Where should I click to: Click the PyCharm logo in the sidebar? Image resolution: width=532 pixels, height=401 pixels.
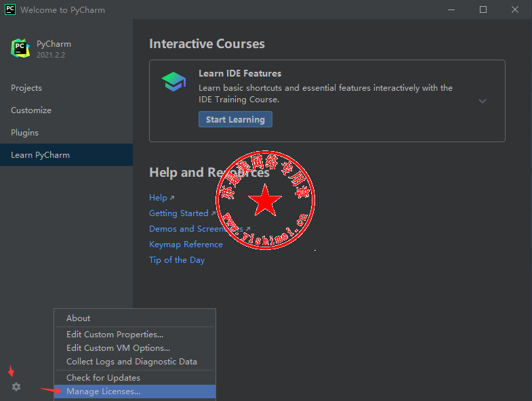[20, 49]
